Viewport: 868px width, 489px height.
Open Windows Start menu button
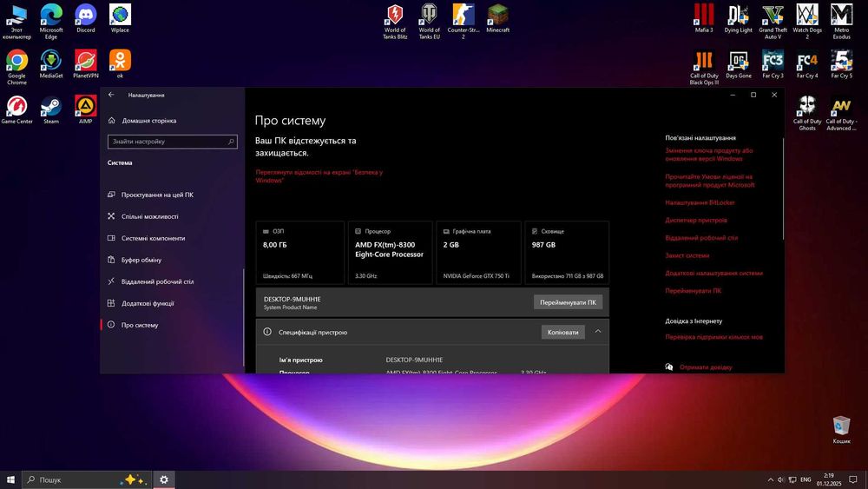click(x=11, y=479)
